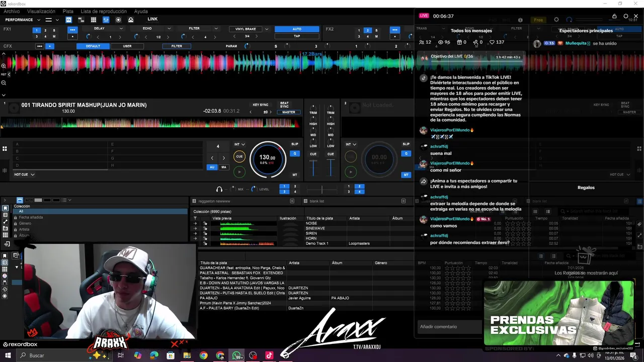The width and height of the screenshot is (644, 362).
Task: Open the Pista menu
Action: 68,11
